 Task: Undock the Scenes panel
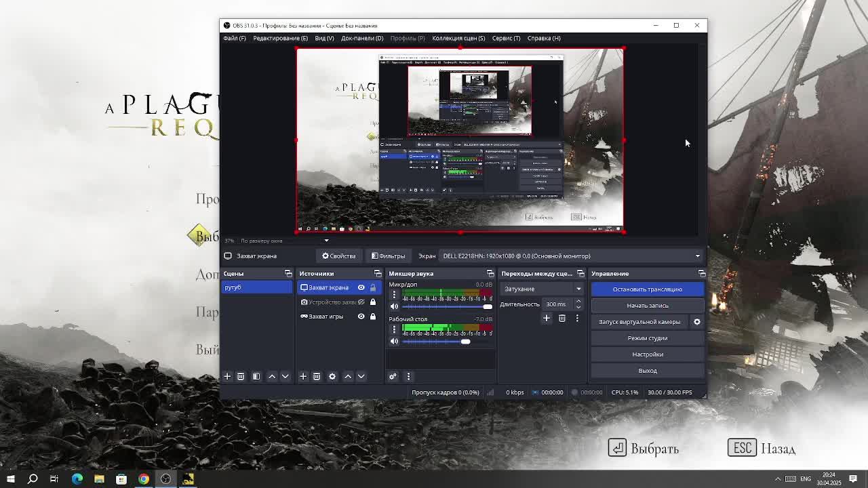(288, 274)
